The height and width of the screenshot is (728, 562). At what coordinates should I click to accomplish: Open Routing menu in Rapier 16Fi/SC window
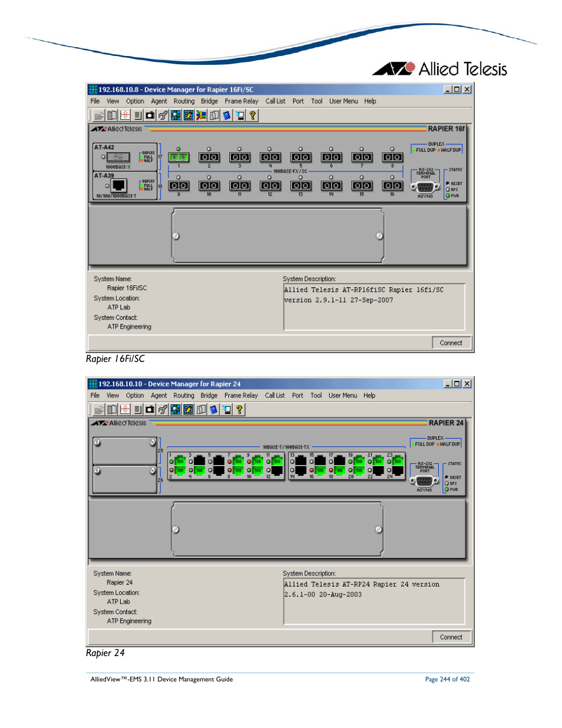[x=184, y=101]
